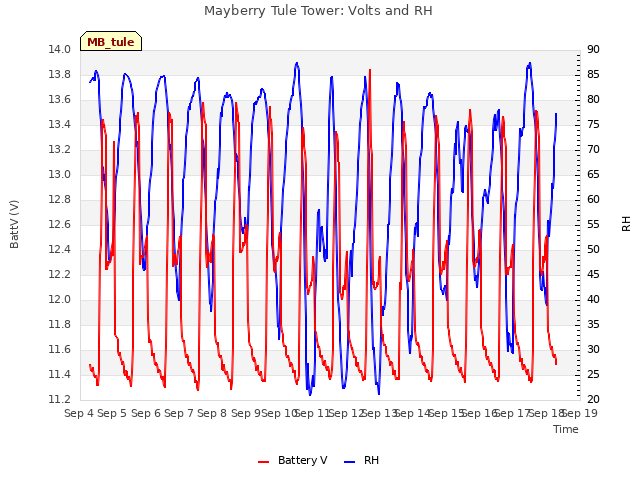Click the red Battery V legend swatch
Screen dimensions: 640x480
click(264, 461)
